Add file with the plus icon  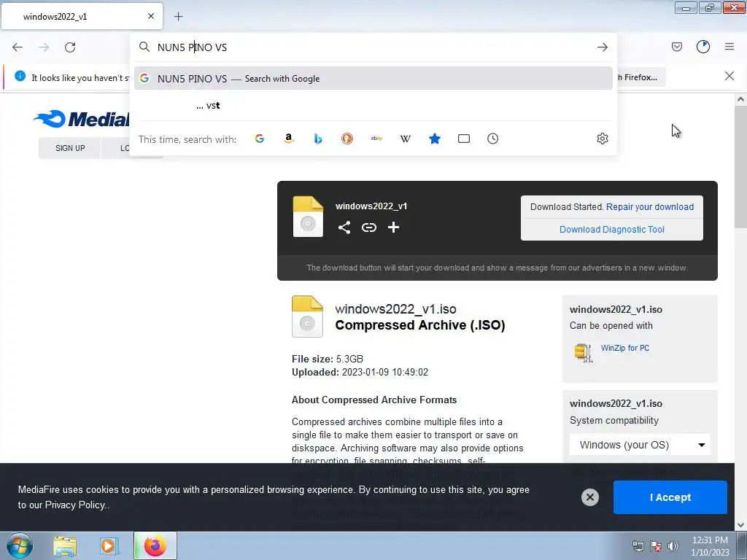pos(393,227)
